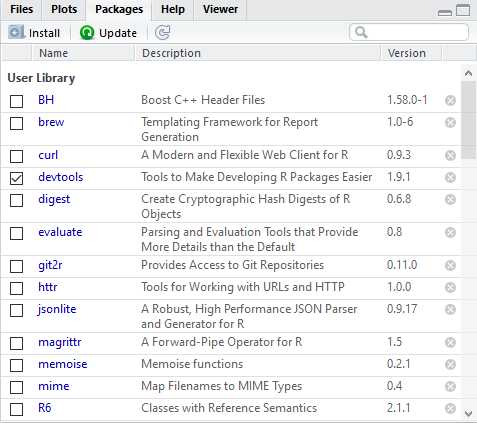
Task: Click the Install packages icon
Action: click(x=16, y=32)
